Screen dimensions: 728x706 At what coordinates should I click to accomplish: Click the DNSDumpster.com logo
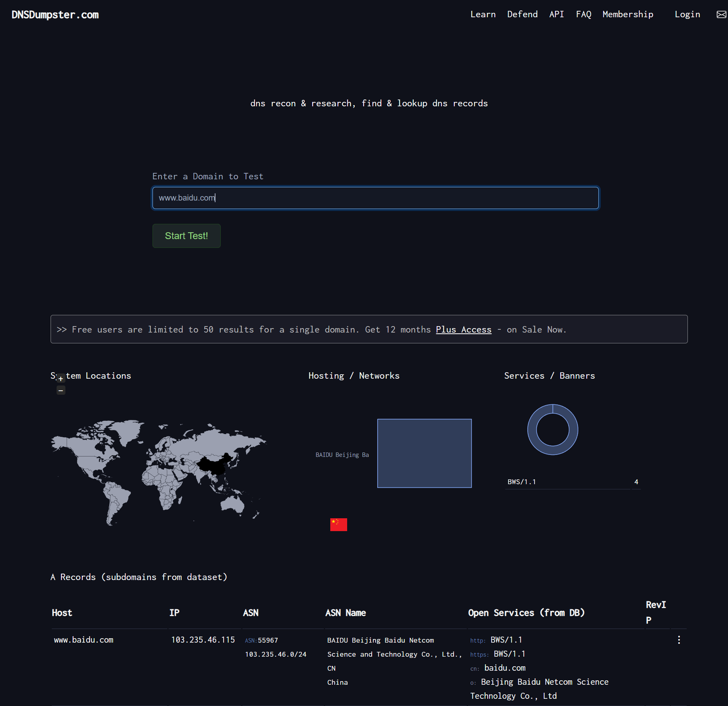(55, 15)
